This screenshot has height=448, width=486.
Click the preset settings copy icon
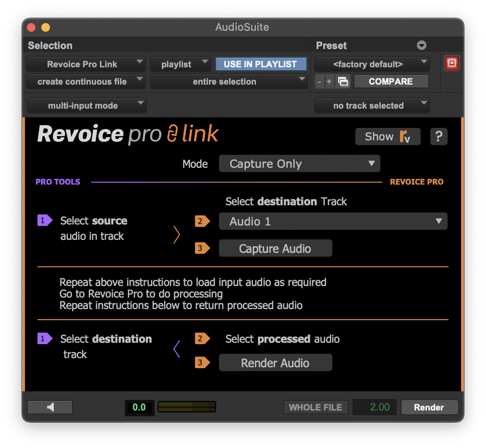342,82
